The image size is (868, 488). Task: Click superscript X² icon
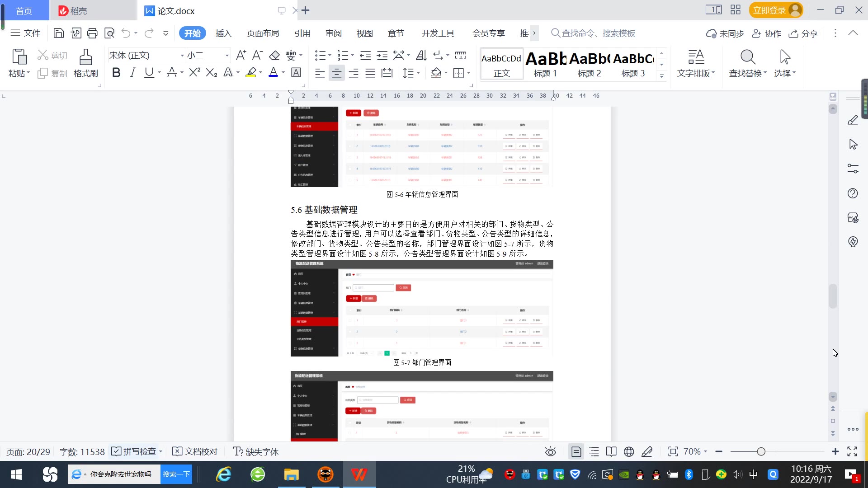[194, 73]
